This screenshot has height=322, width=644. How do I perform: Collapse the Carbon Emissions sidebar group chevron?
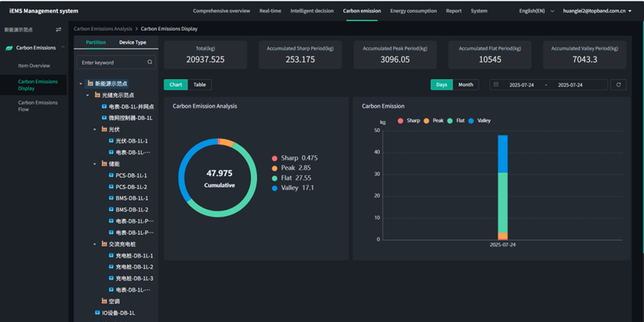point(63,48)
